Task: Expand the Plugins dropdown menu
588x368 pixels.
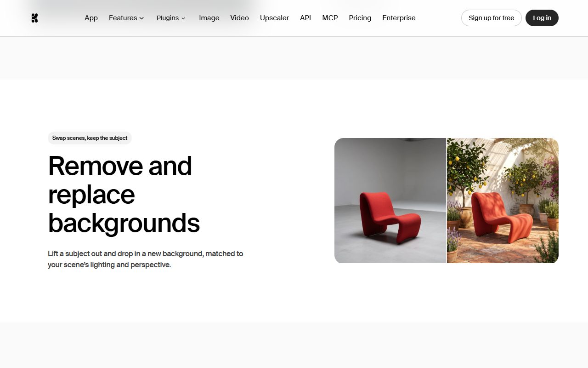Action: tap(171, 18)
